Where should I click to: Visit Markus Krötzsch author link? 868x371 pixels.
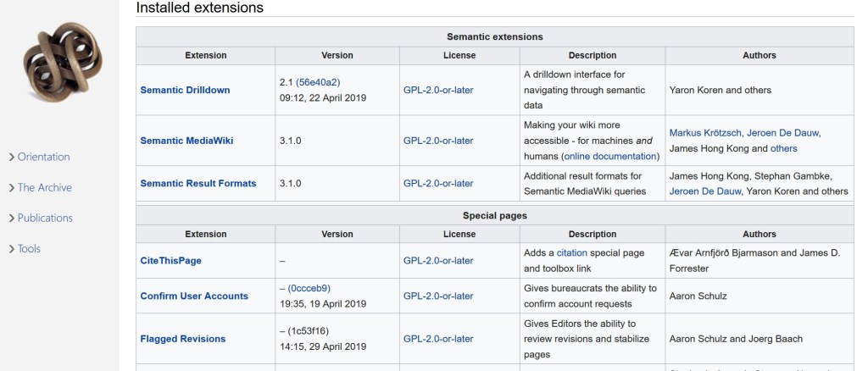pos(707,133)
